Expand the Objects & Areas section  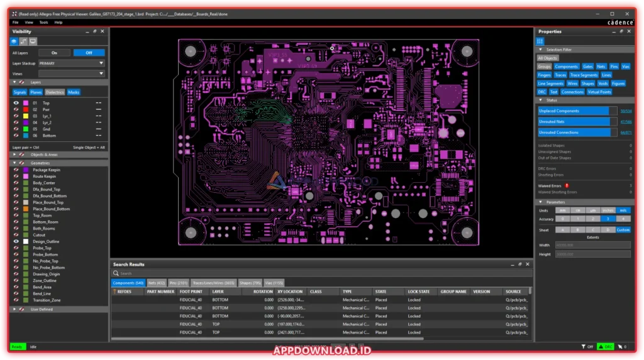point(14,154)
